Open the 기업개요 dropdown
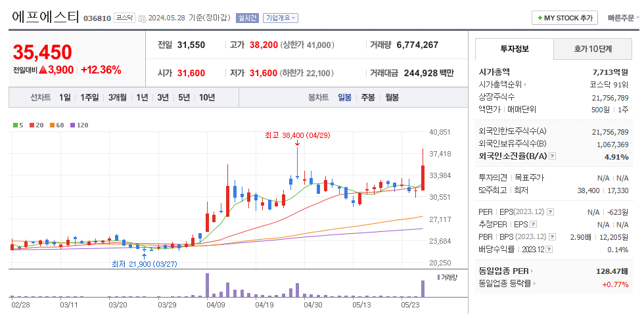The width and height of the screenshot is (644, 314). pos(281,18)
